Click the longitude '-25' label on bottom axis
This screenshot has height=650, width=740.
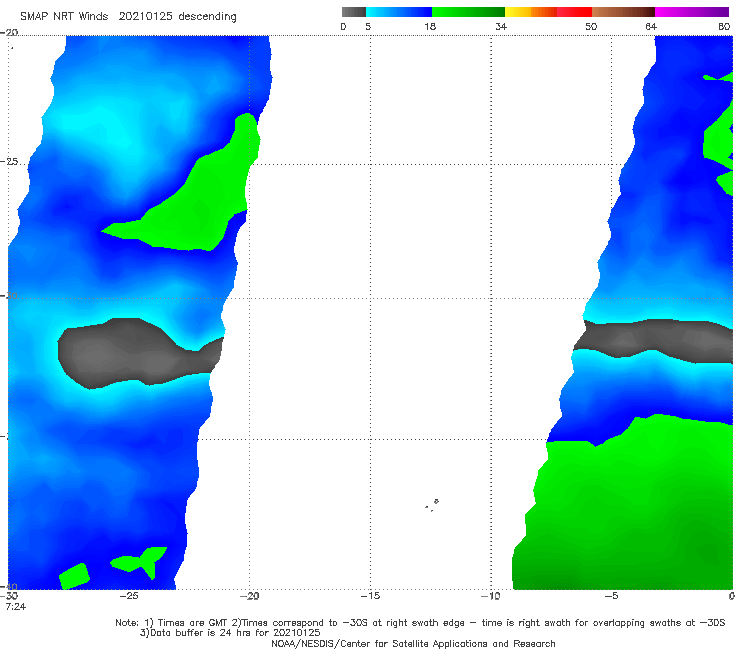(129, 596)
